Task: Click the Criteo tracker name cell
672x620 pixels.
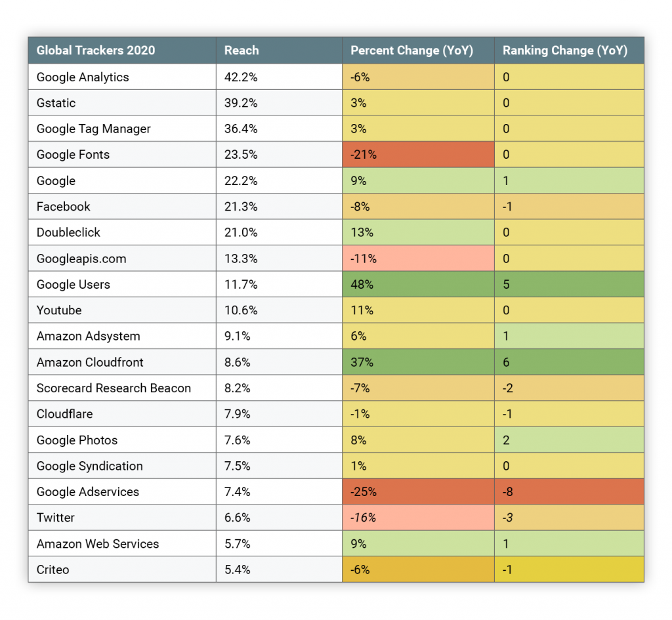Action: (53, 569)
